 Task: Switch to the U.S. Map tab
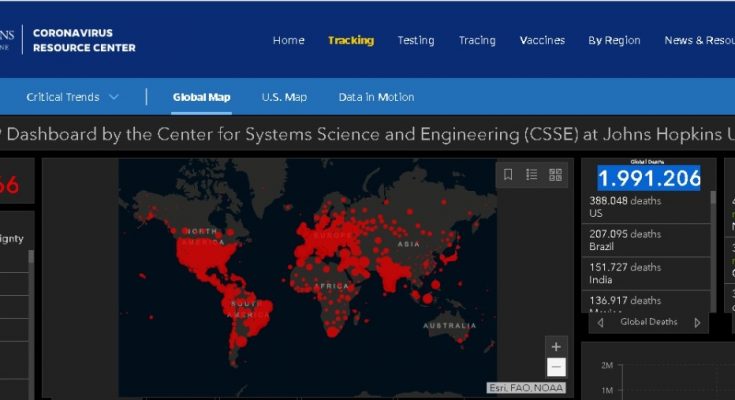pyautogui.click(x=284, y=97)
